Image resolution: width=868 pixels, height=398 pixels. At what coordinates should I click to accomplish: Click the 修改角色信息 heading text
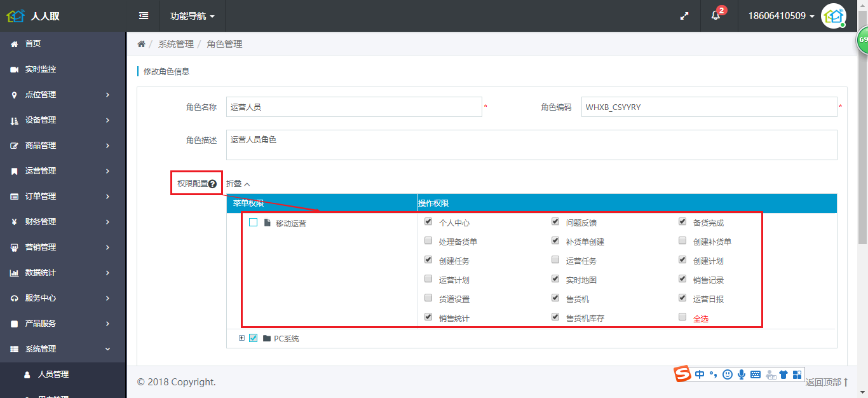(166, 71)
